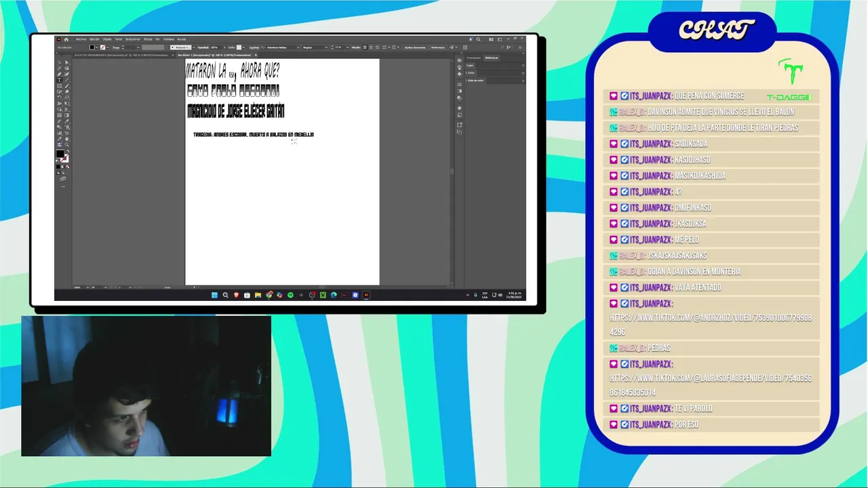868x488 pixels.
Task: Click the Illustrator icon in the taskbar
Action: [x=366, y=295]
